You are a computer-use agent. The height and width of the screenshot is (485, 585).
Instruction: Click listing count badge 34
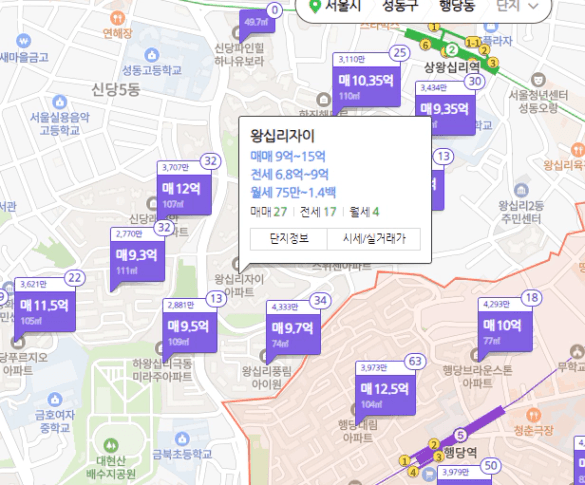click(x=320, y=301)
